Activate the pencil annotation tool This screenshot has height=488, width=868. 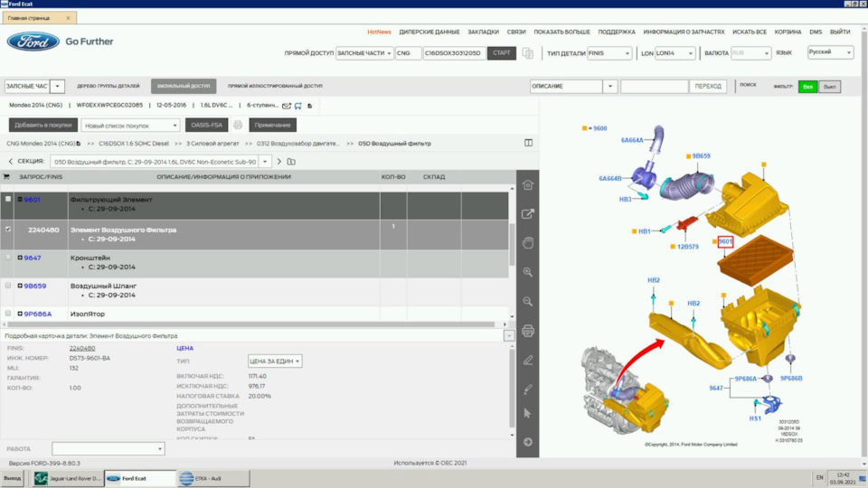[x=527, y=361]
